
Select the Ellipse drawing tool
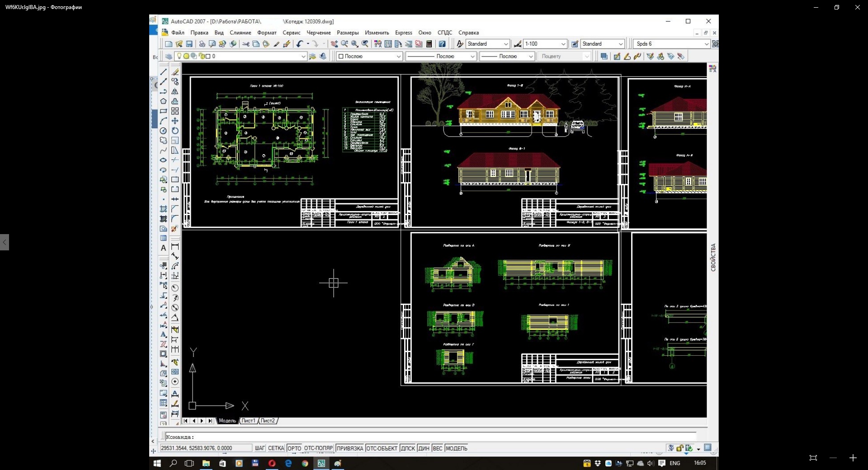(164, 160)
